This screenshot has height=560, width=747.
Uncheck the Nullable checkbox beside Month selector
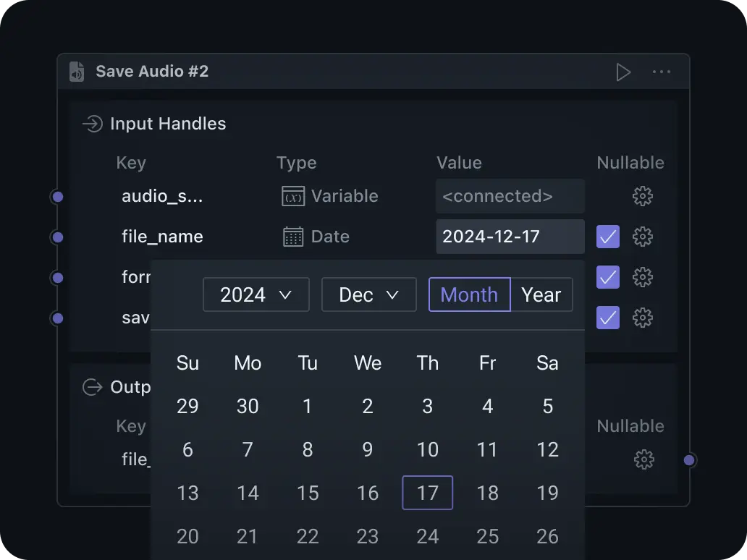[x=607, y=277]
